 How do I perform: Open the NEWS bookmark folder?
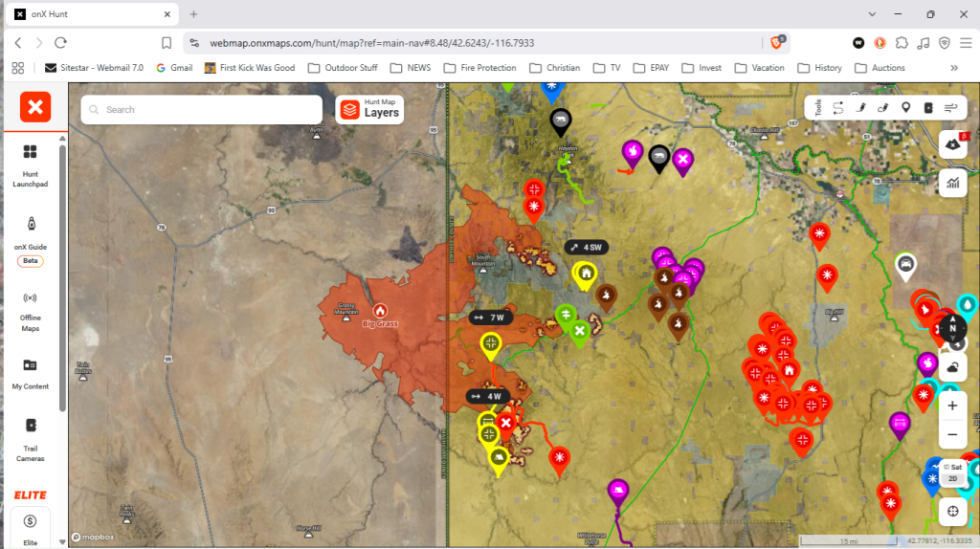pos(411,68)
